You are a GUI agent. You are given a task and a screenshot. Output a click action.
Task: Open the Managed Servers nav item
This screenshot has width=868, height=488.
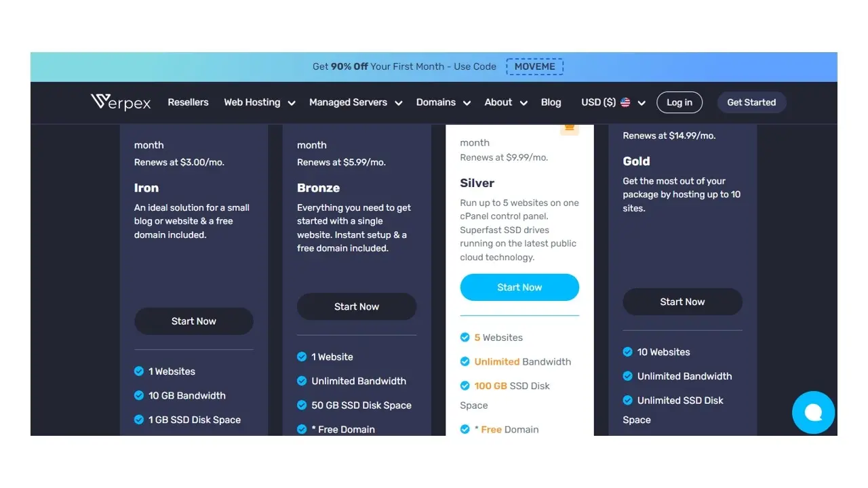348,102
